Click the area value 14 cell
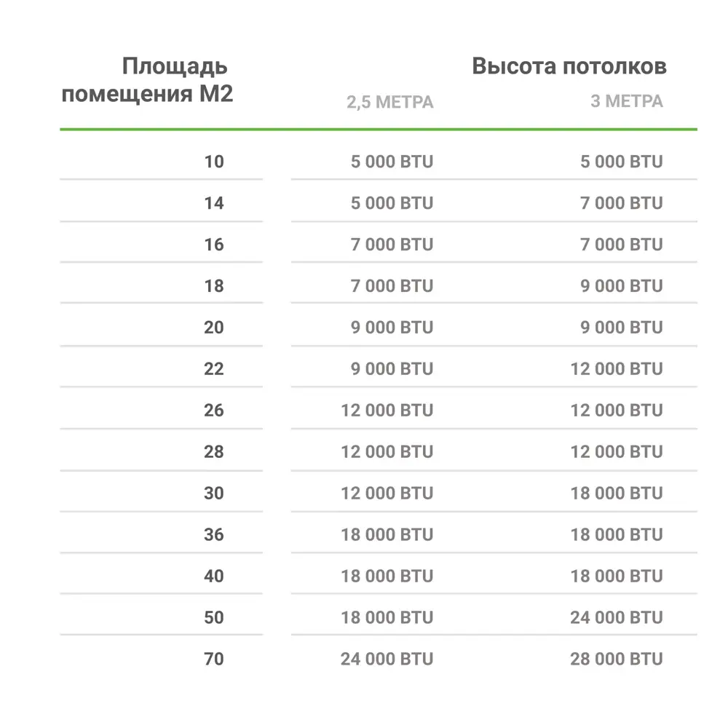This screenshot has width=728, height=728. click(x=214, y=203)
